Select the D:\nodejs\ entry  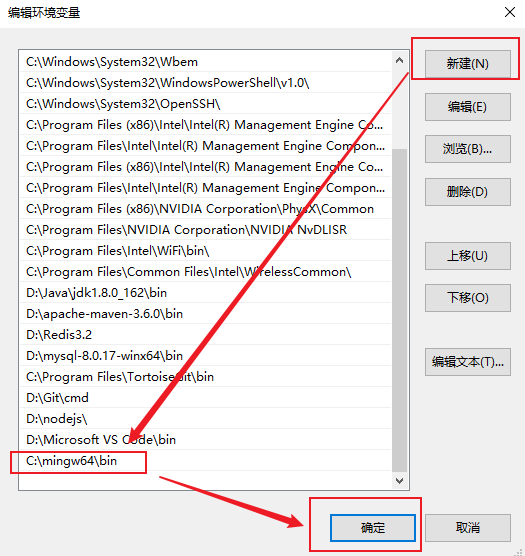[x=206, y=419]
